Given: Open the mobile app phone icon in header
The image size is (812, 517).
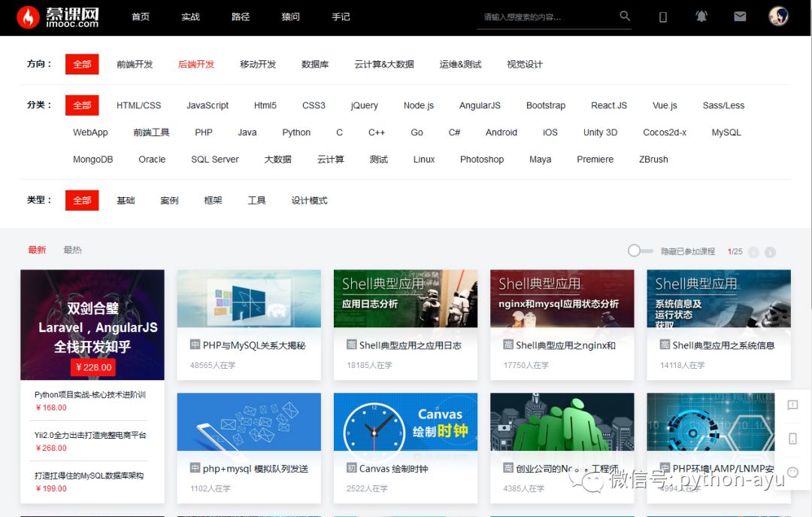Looking at the screenshot, I should click(x=663, y=17).
